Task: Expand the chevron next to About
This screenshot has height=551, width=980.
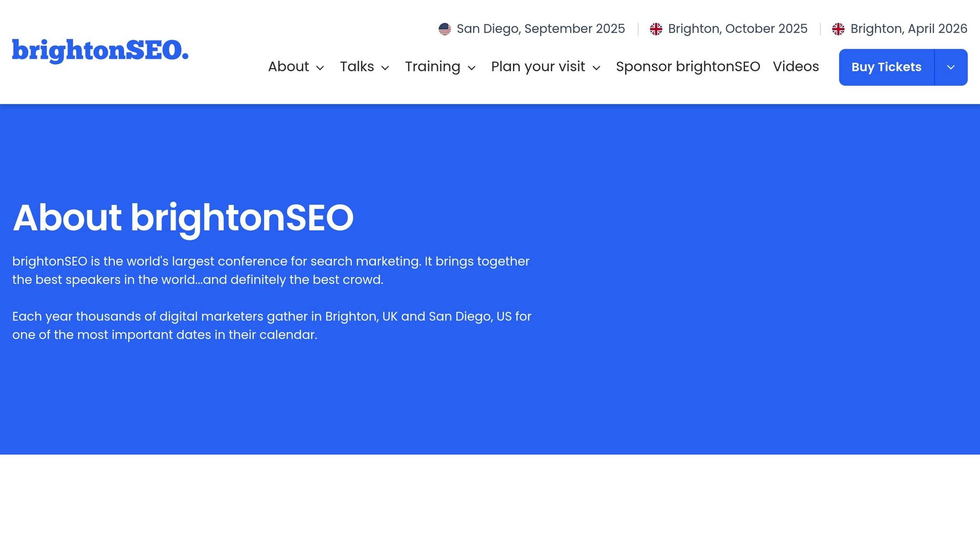Action: (320, 68)
